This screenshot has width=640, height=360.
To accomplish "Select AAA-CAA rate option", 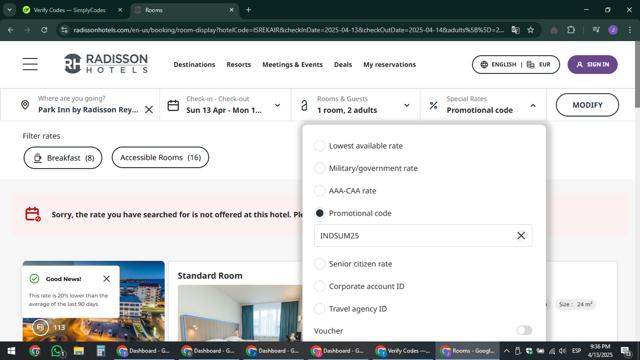I will tap(320, 191).
